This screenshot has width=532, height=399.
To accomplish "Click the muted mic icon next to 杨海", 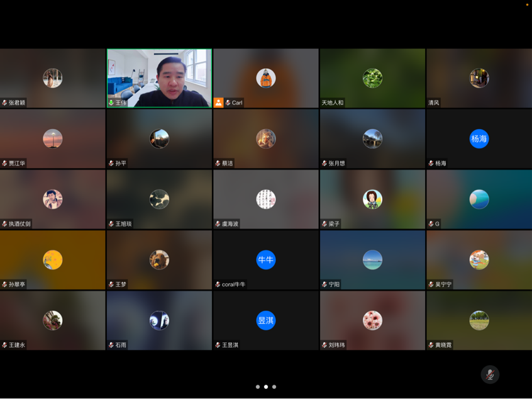I will (431, 163).
